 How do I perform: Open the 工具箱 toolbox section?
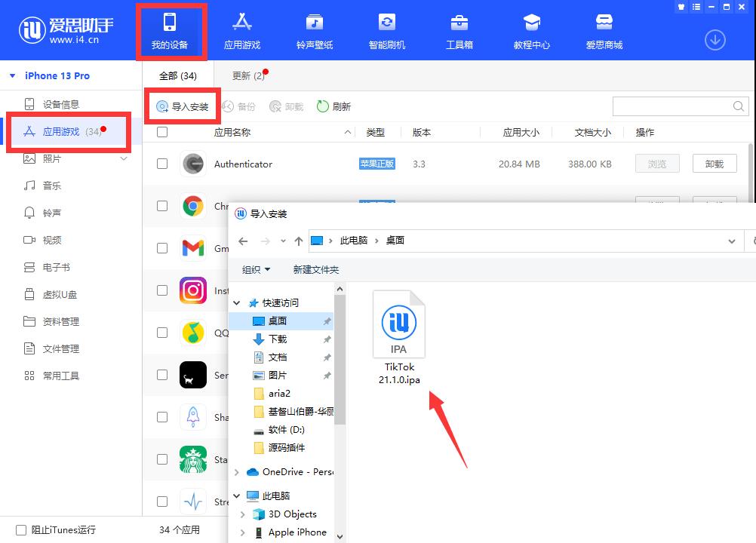point(459,30)
